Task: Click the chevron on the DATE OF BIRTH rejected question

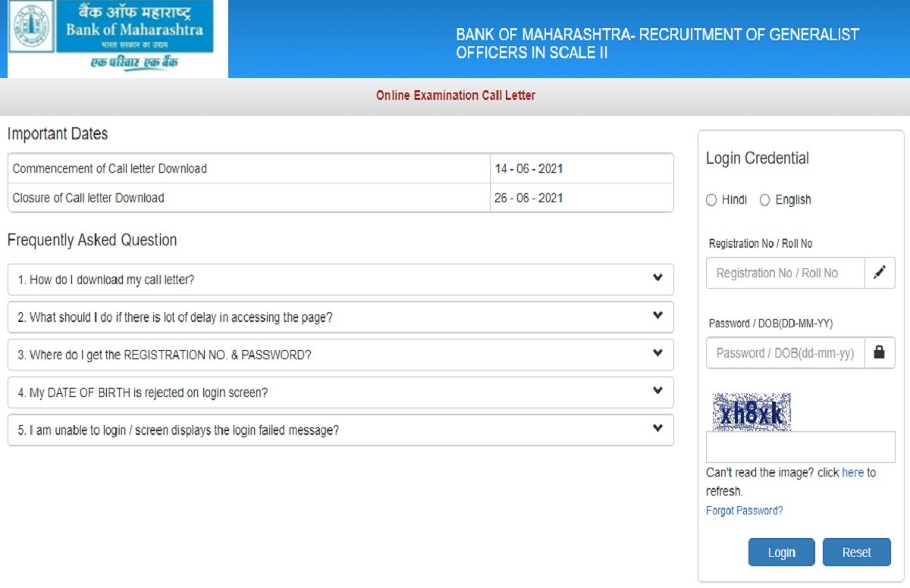Action: pos(657,391)
